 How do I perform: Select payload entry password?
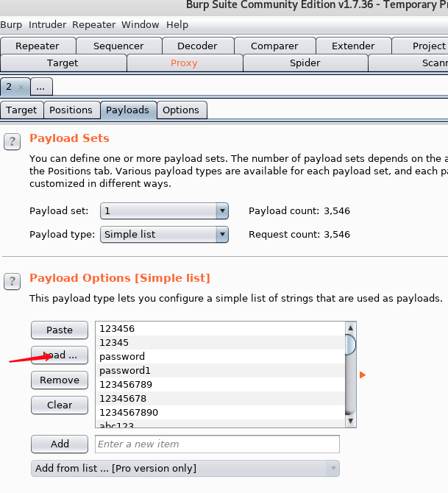pyautogui.click(x=220, y=356)
